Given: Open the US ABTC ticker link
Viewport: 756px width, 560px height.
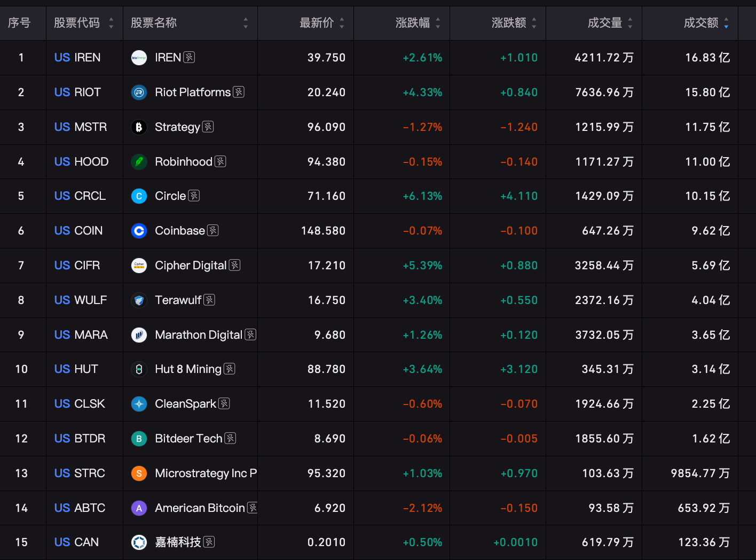Looking at the screenshot, I should coord(80,508).
